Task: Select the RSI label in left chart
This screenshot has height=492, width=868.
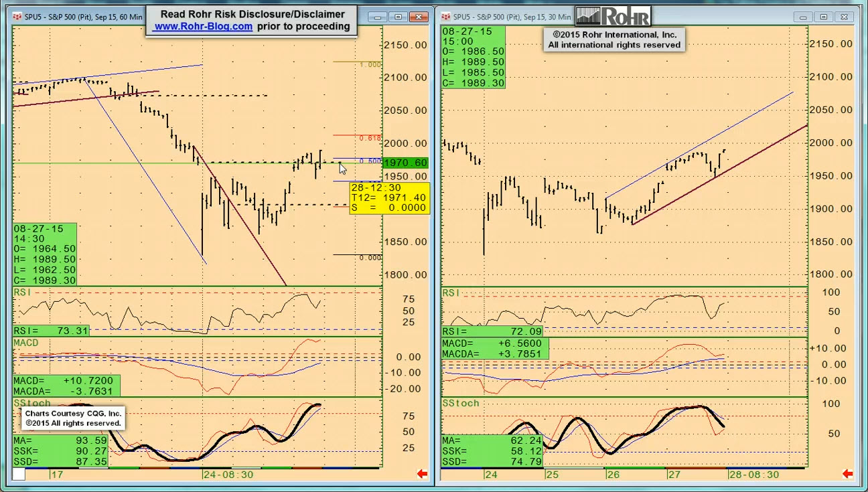Action: [x=21, y=293]
